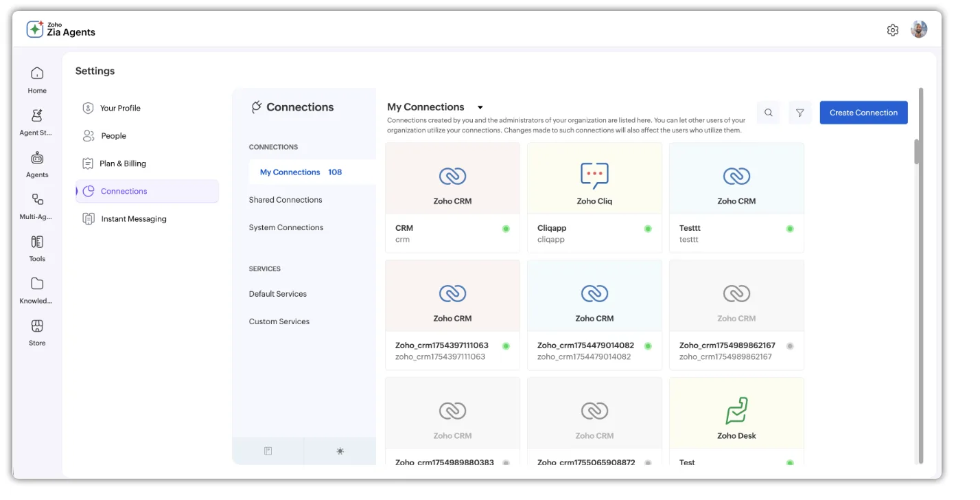
Task: Select the My Connections 108 tab
Action: pyautogui.click(x=312, y=172)
